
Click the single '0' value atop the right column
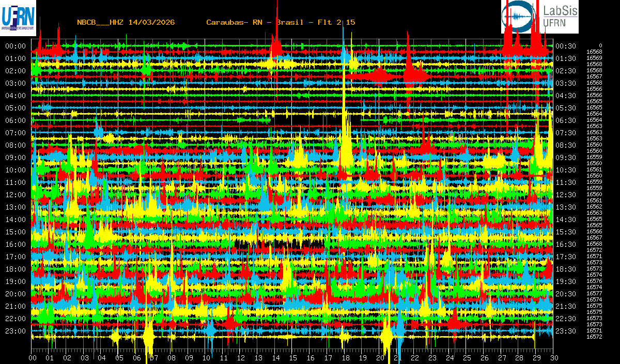(600, 46)
